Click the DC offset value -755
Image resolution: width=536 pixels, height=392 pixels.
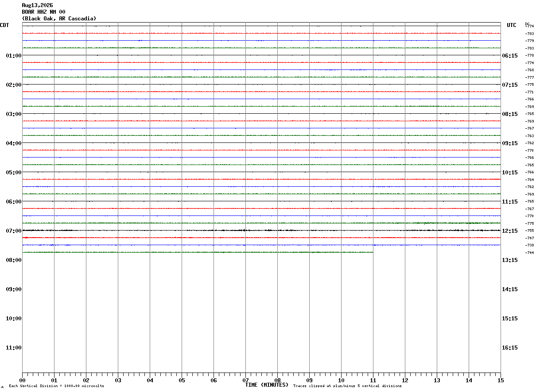pyautogui.click(x=529, y=231)
